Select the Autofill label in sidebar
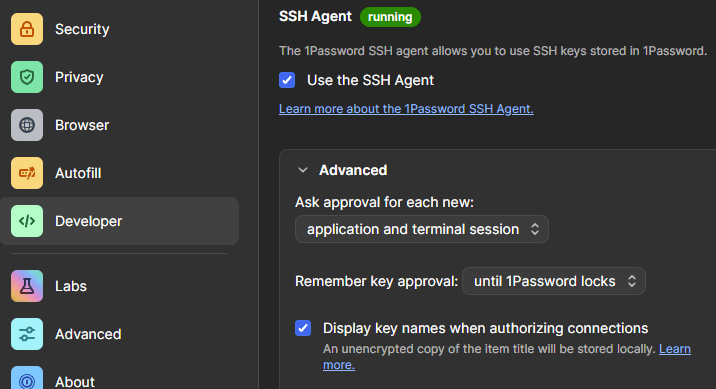 pos(78,173)
